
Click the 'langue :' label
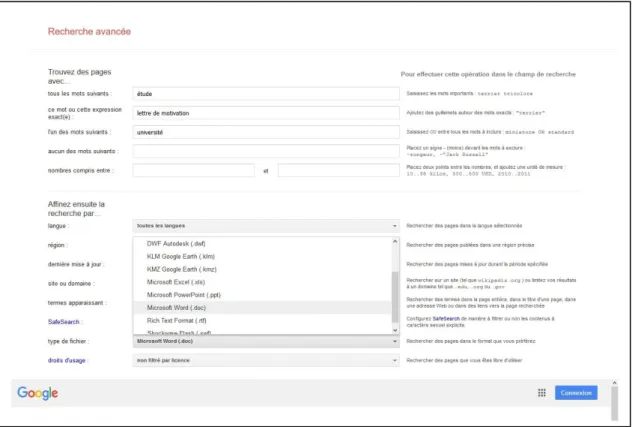coord(58,226)
